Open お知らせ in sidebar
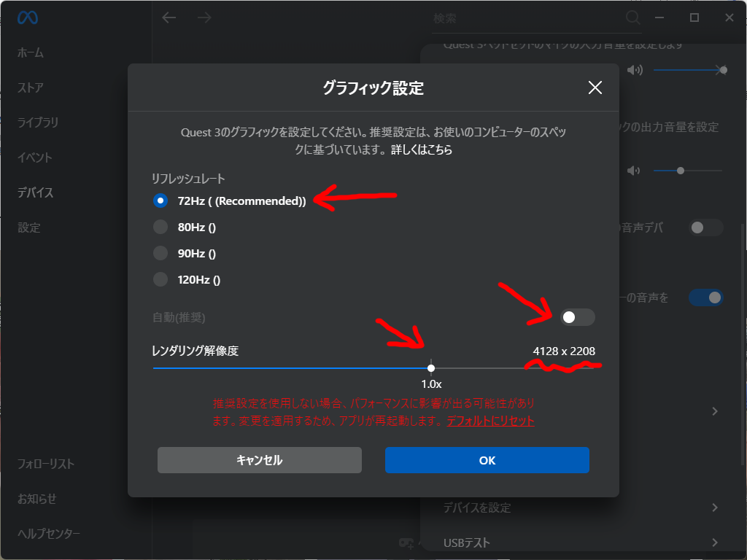This screenshot has width=747, height=560. tap(36, 499)
